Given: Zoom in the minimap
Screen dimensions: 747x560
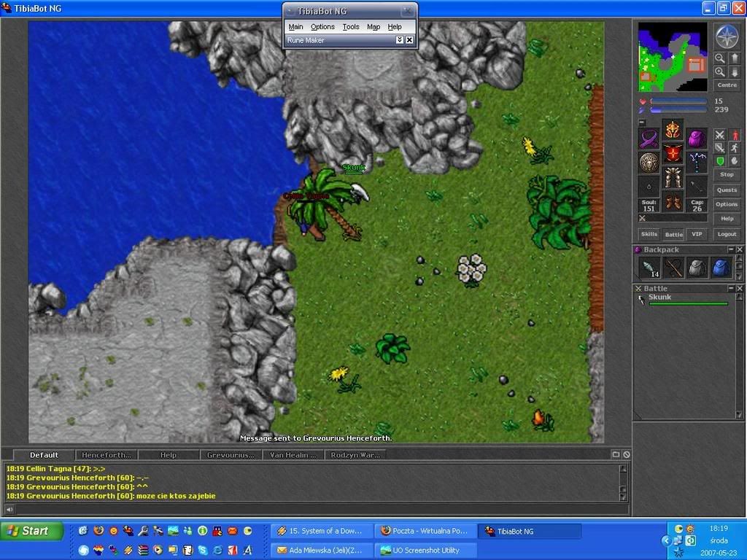Looking at the screenshot, I should [x=719, y=72].
